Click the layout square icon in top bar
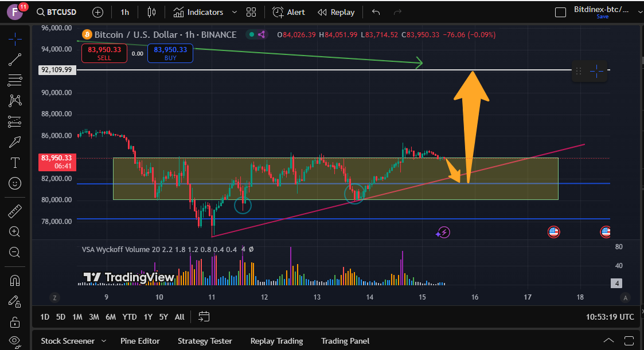Screen dimensions: 644x350 (560, 12)
